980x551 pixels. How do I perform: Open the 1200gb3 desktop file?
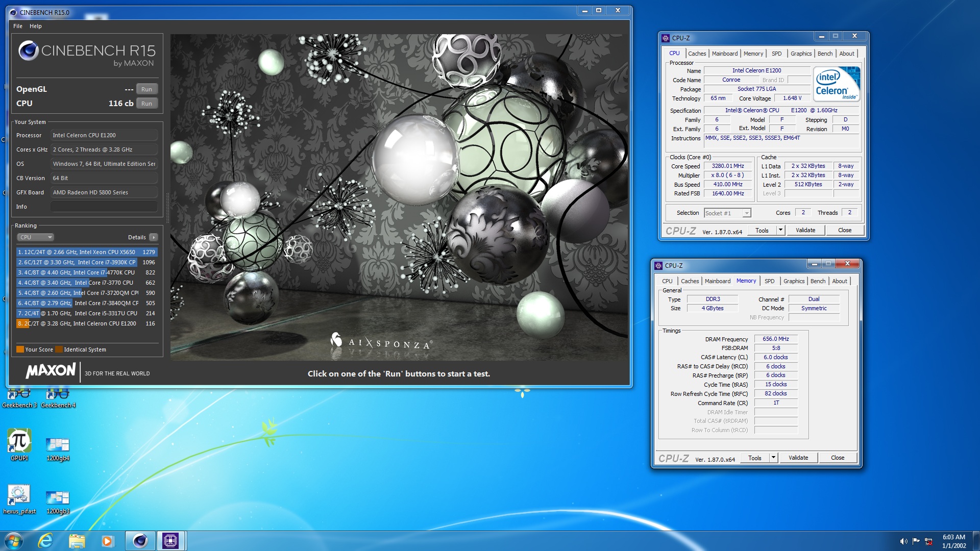click(58, 502)
